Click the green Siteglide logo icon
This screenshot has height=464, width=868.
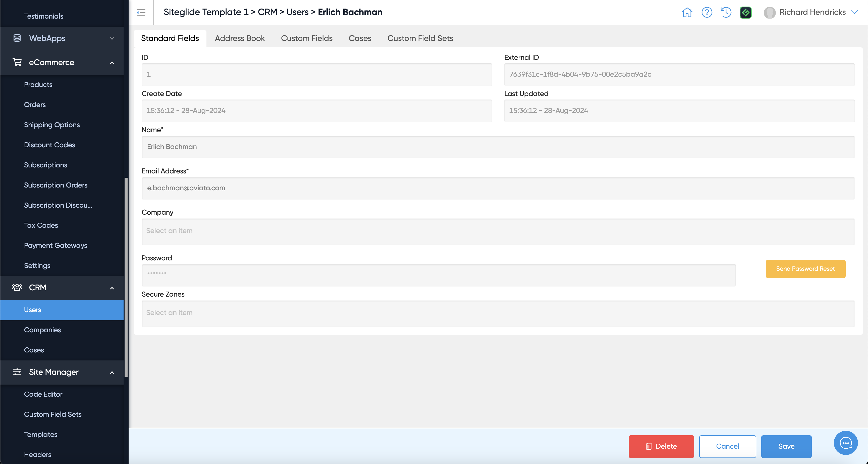click(x=745, y=13)
